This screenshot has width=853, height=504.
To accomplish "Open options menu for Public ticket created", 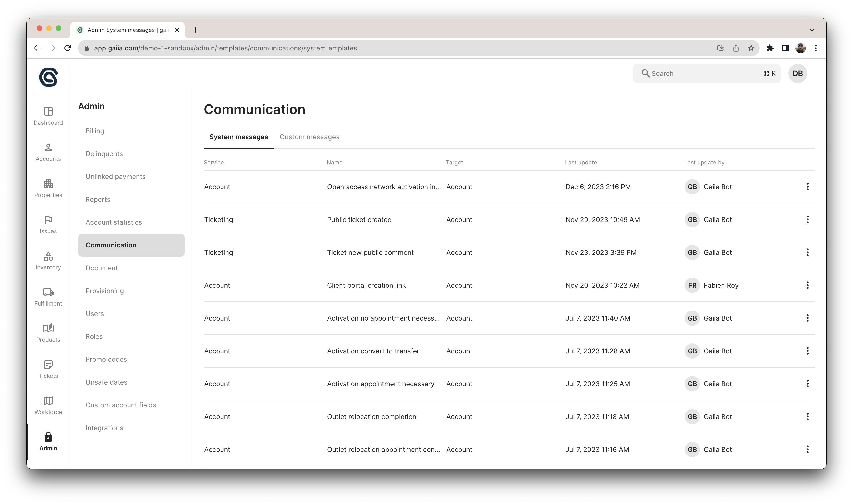I will pos(808,219).
